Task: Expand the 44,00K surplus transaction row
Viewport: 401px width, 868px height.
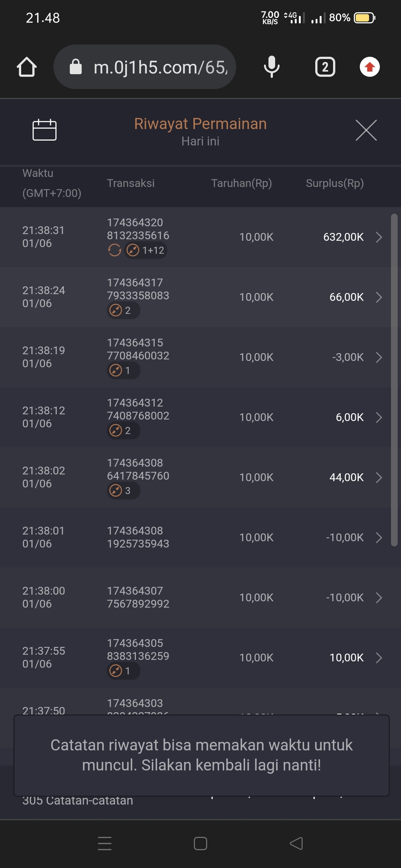Action: pos(379,477)
